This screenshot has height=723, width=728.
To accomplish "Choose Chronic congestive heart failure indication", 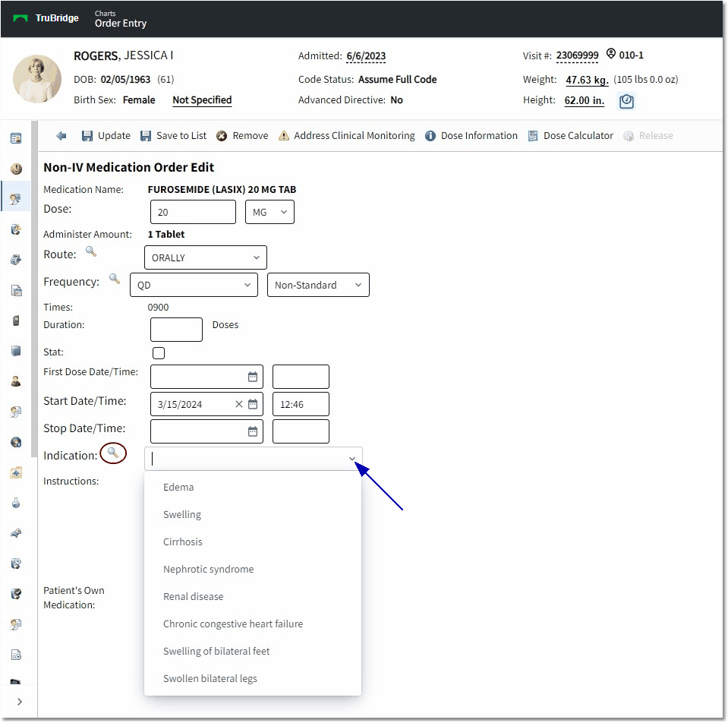I will 253,624.
